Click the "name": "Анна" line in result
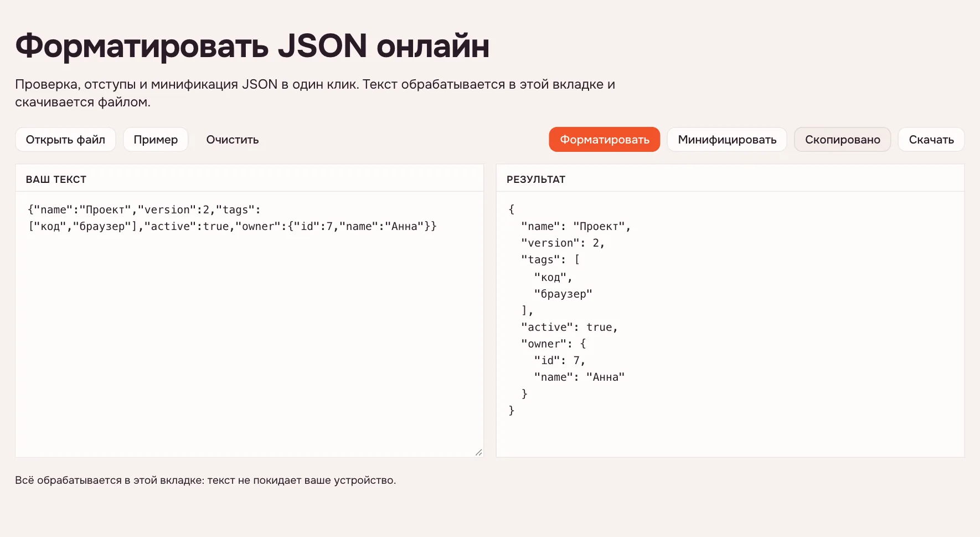Screen dimensions: 980x537 coord(579,377)
